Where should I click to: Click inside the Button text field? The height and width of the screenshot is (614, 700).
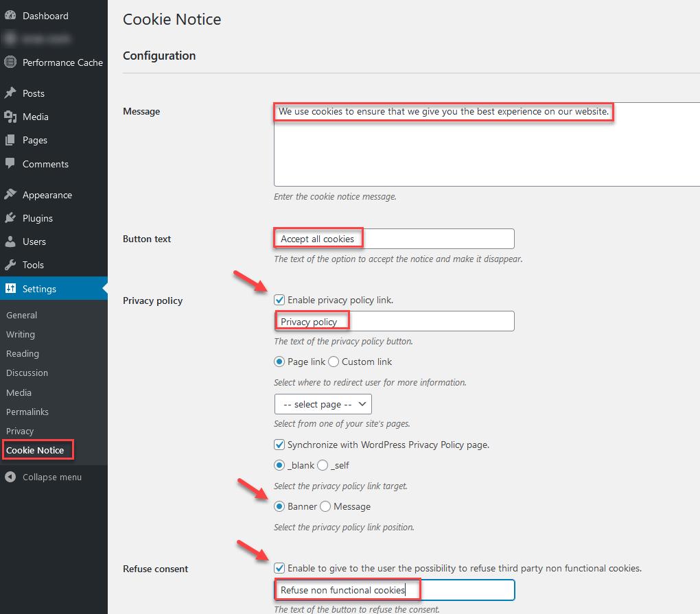pyautogui.click(x=391, y=239)
